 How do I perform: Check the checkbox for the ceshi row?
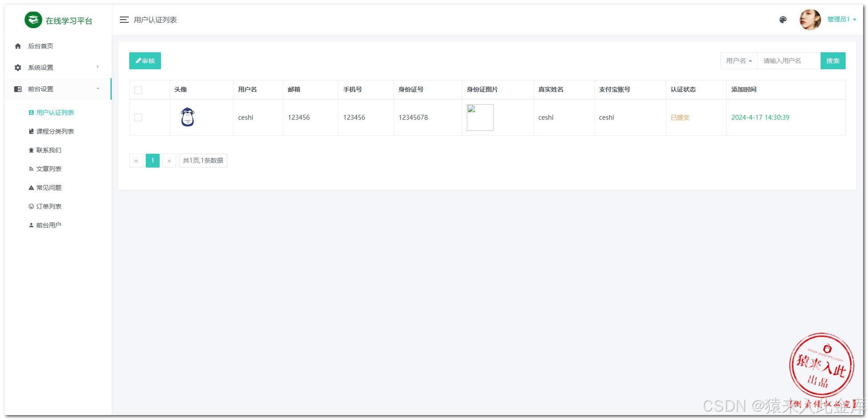(138, 118)
